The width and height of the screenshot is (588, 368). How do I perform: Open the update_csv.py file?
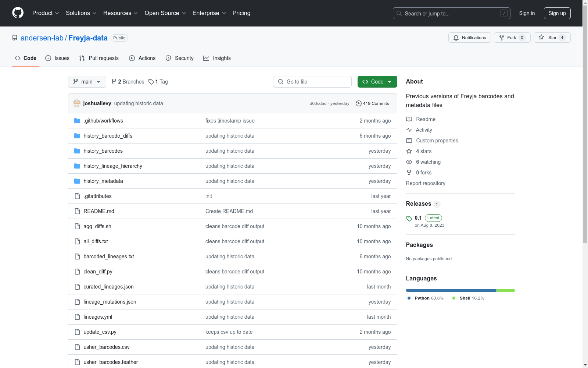[x=100, y=332]
